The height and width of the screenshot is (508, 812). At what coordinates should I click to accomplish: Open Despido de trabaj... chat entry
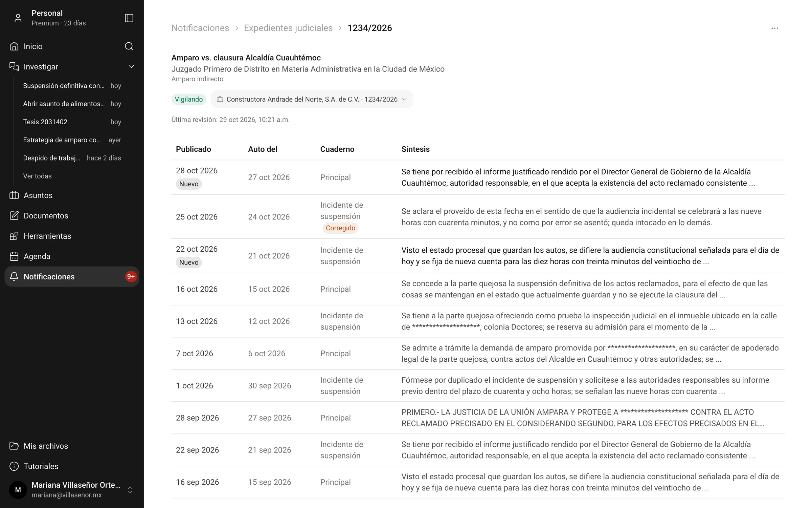click(72, 158)
